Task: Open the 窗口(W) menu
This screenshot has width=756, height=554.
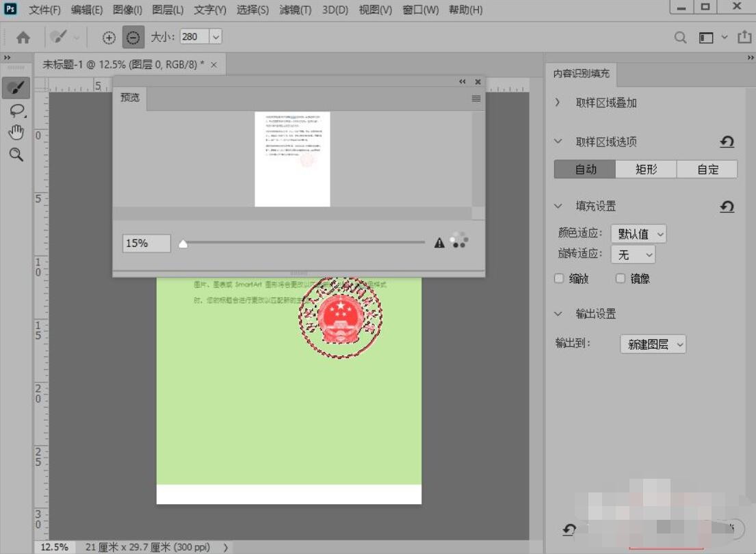Action: [x=421, y=10]
